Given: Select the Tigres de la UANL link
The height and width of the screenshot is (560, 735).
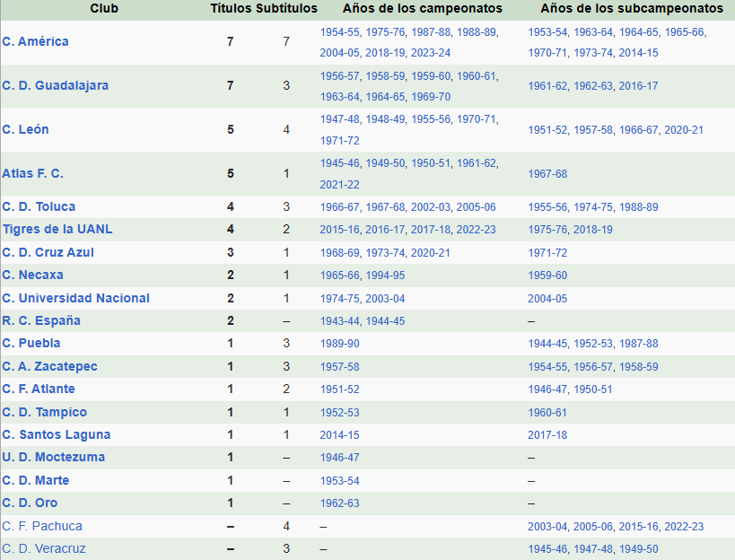Looking at the screenshot, I should (57, 229).
